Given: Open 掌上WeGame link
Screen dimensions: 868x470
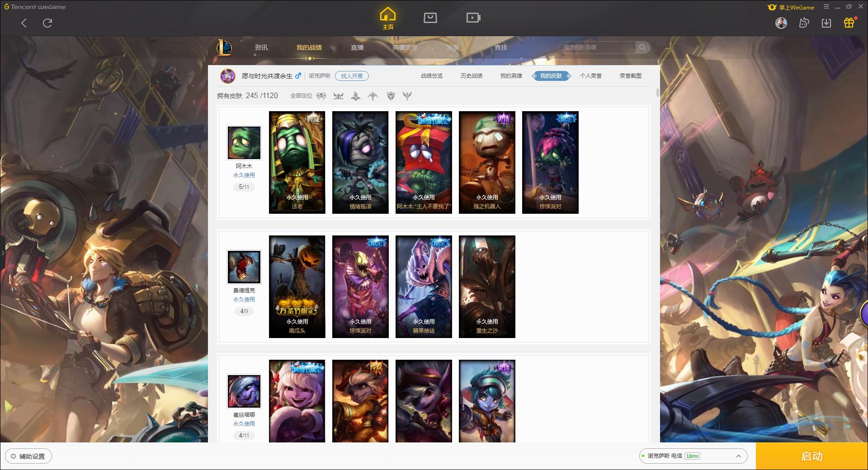Looking at the screenshot, I should point(791,7).
